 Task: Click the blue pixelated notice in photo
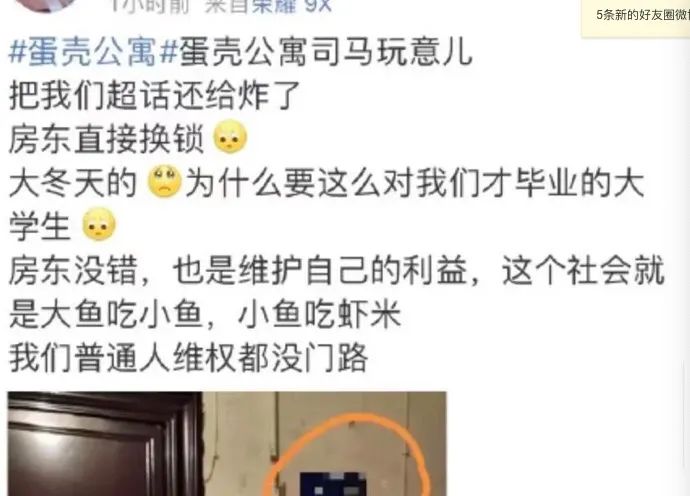[333, 484]
